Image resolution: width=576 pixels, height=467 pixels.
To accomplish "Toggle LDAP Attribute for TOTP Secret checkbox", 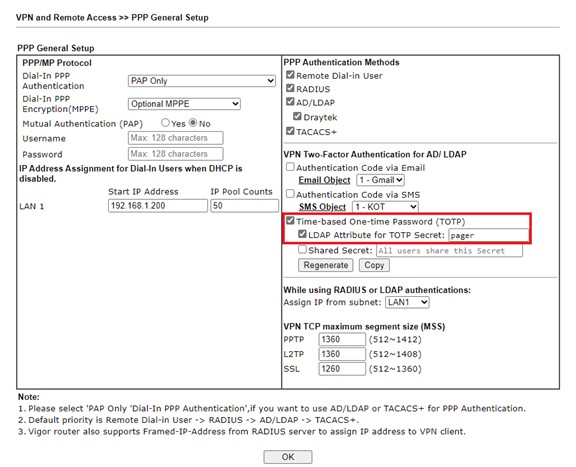I will [x=302, y=234].
